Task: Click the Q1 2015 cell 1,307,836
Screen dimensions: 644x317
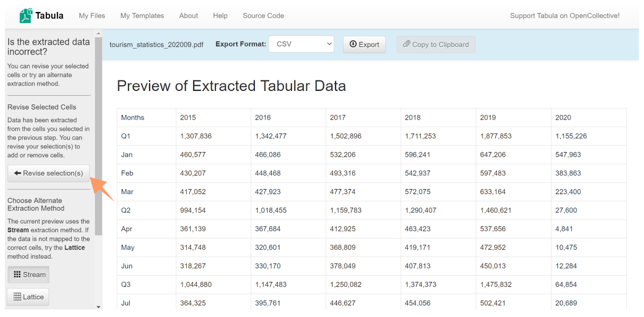Action: click(x=196, y=136)
